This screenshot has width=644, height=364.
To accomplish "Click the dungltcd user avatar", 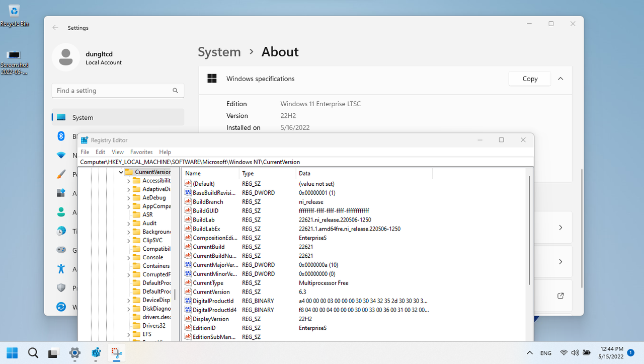I will click(x=65, y=57).
